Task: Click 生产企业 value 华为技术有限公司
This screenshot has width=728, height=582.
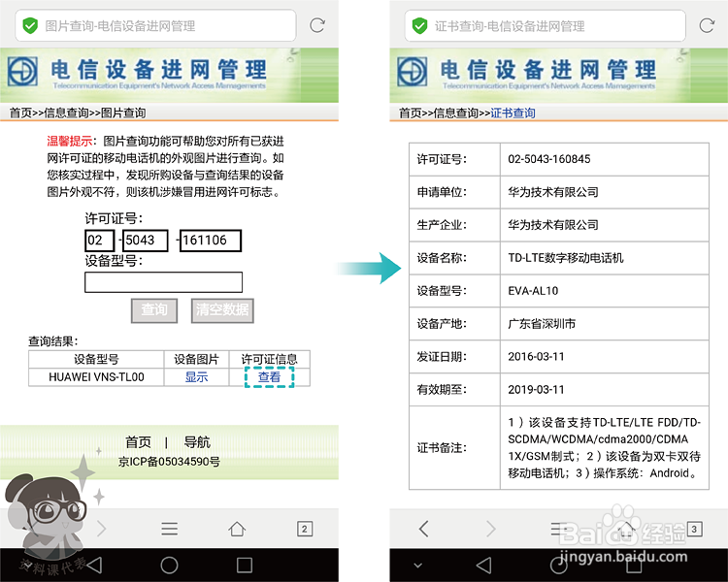Action: click(553, 225)
